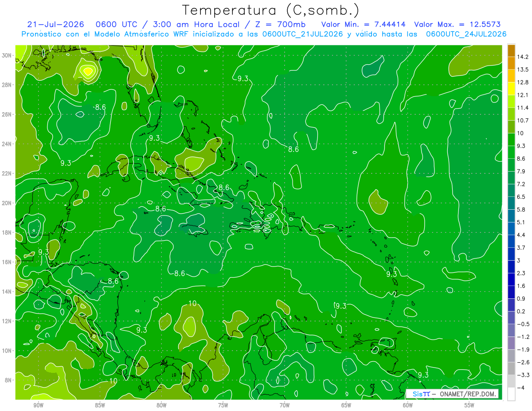Click the 12.1 color scale label

(x=523, y=95)
